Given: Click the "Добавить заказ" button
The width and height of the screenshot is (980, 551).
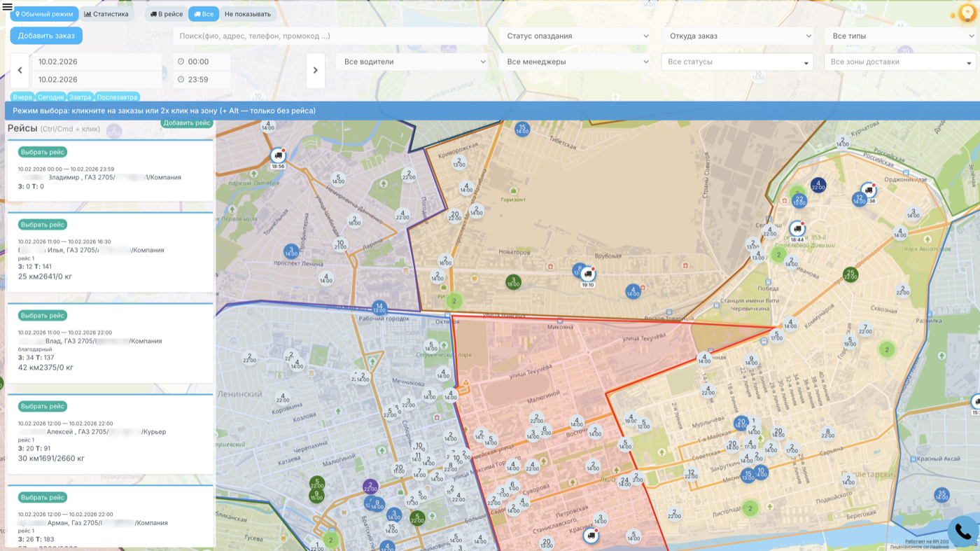Looking at the screenshot, I should pos(46,36).
